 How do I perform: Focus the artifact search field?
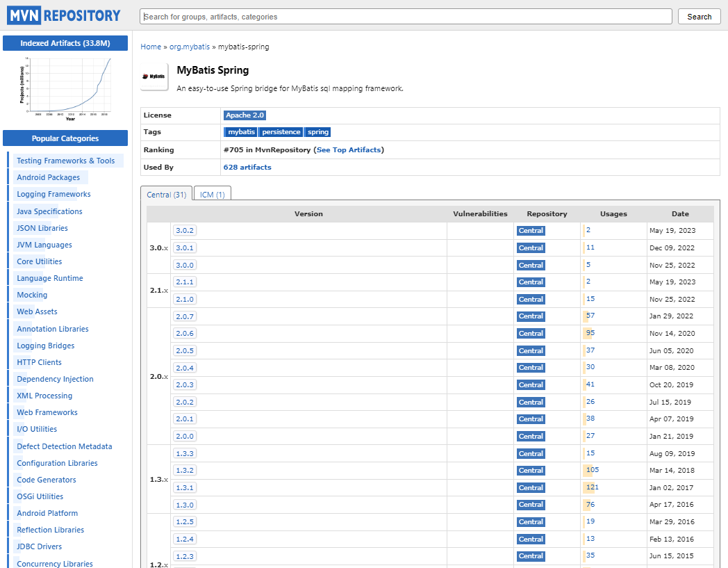pyautogui.click(x=406, y=17)
